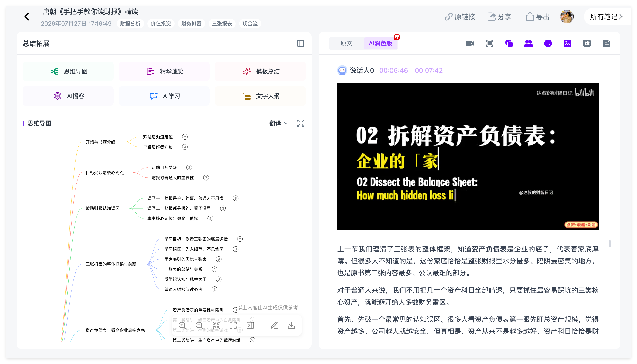The height and width of the screenshot is (364, 637).
Task: Click the side panel toggle icon
Action: [x=250, y=325]
